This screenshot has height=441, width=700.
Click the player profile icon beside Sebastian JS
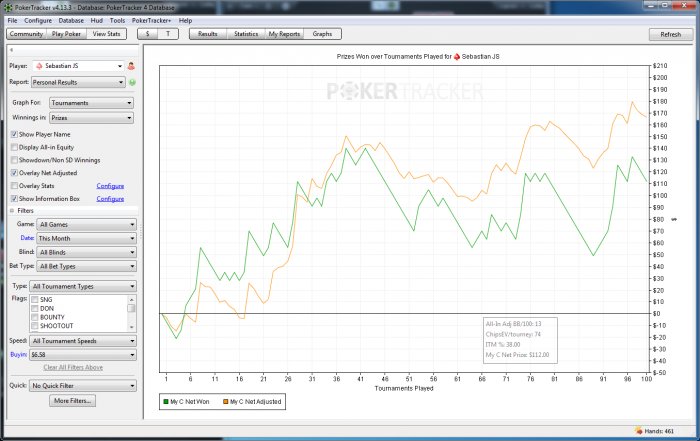tap(131, 66)
